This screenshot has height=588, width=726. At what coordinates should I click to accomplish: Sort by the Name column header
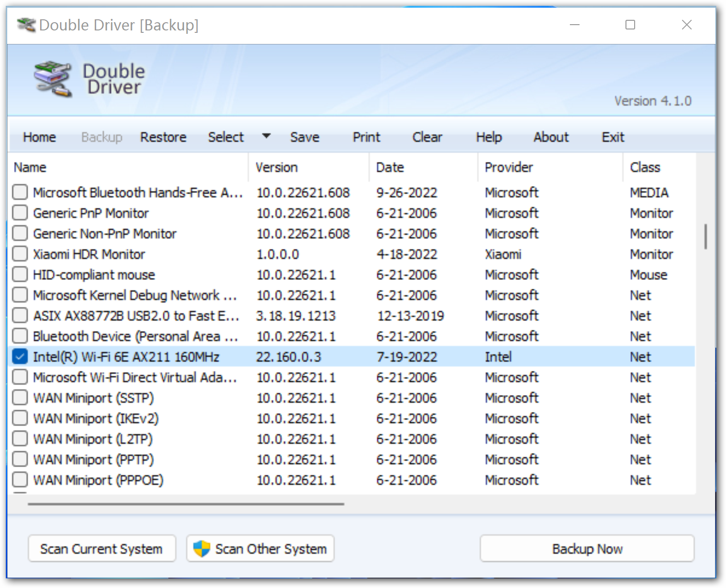[x=128, y=167]
